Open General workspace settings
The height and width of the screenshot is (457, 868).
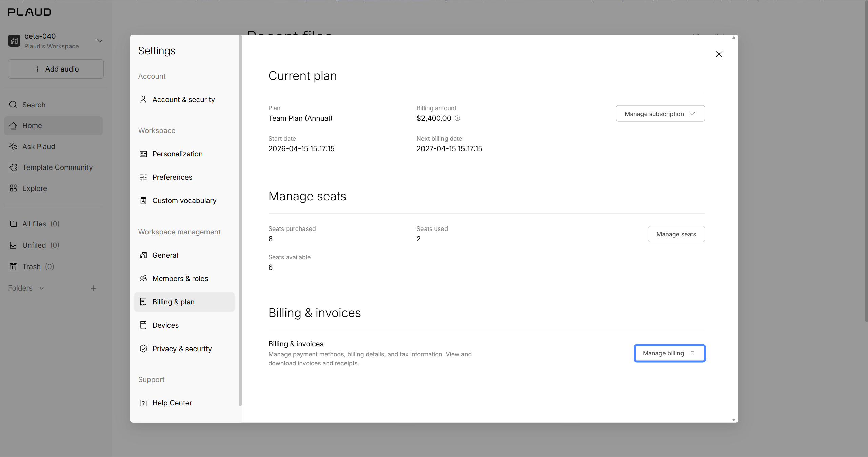click(x=184, y=255)
